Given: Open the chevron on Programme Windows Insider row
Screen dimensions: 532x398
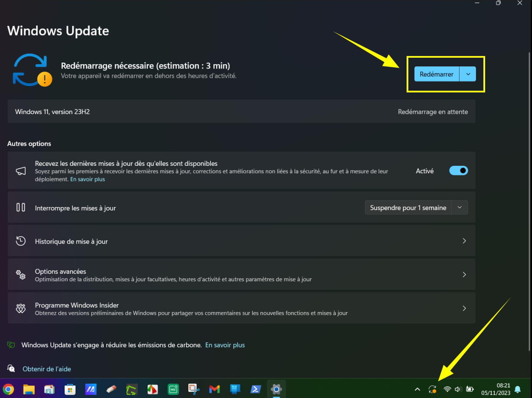Looking at the screenshot, I should tap(464, 308).
